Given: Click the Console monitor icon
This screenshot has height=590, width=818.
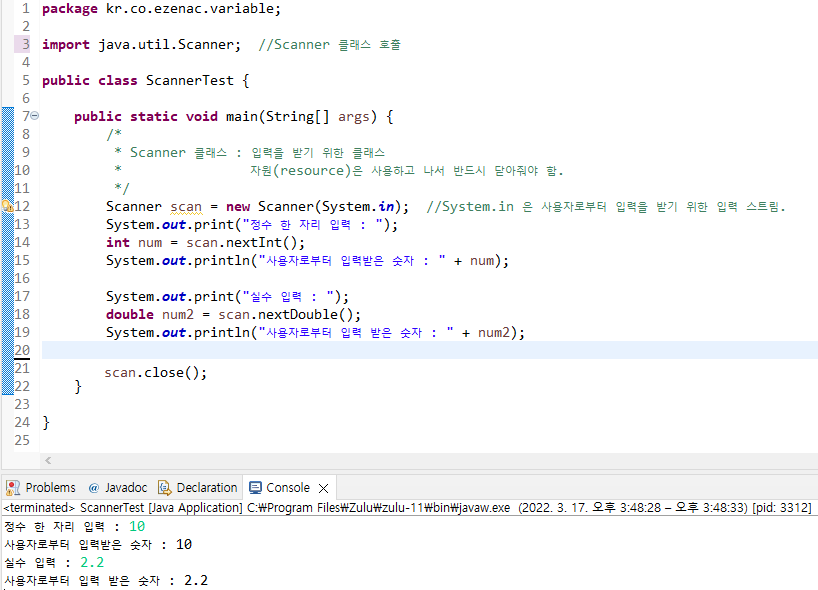Looking at the screenshot, I should point(255,488).
